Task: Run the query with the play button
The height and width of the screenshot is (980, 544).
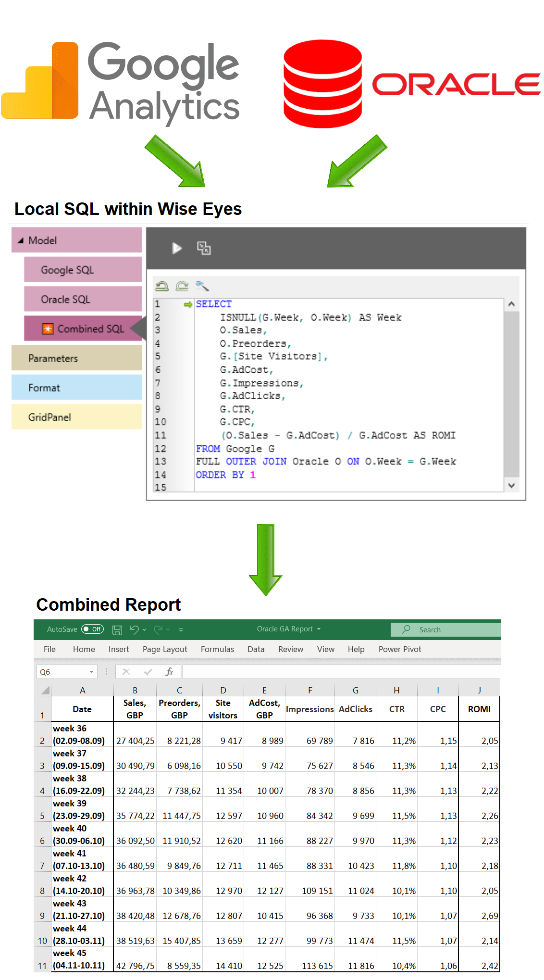Action: coord(177,248)
